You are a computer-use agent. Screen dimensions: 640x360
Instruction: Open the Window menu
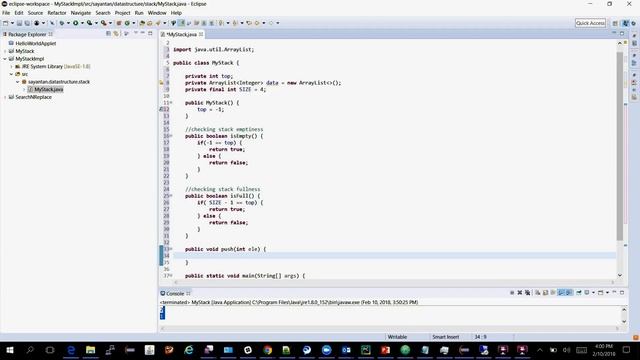[157, 13]
